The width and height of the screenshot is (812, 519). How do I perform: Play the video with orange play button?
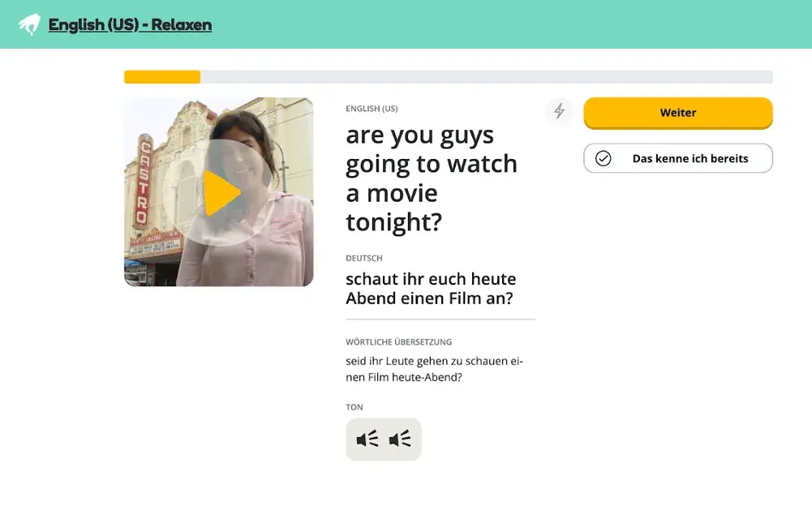click(221, 192)
